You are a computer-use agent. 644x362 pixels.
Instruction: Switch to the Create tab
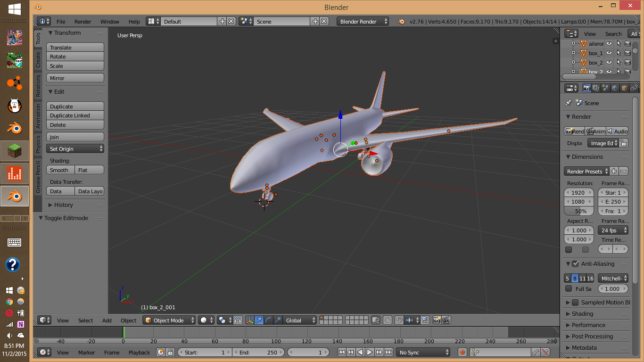(38, 59)
